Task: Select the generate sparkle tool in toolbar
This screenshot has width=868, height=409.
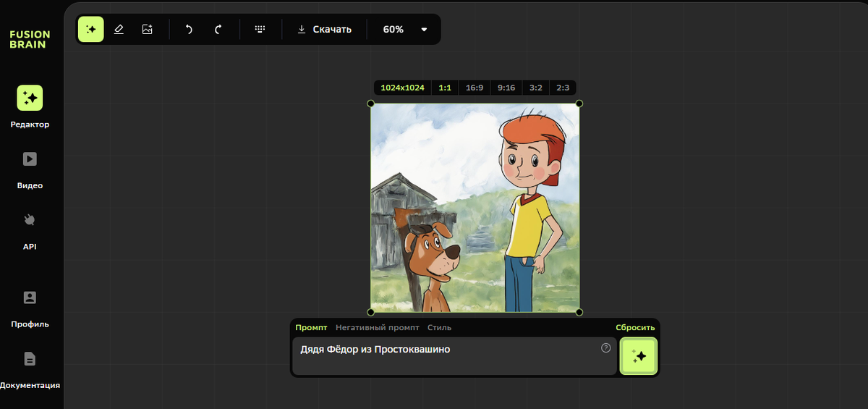Action: tap(91, 30)
